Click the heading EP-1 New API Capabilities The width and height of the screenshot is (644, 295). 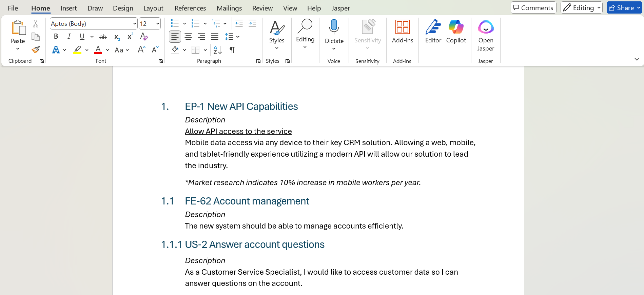[241, 106]
